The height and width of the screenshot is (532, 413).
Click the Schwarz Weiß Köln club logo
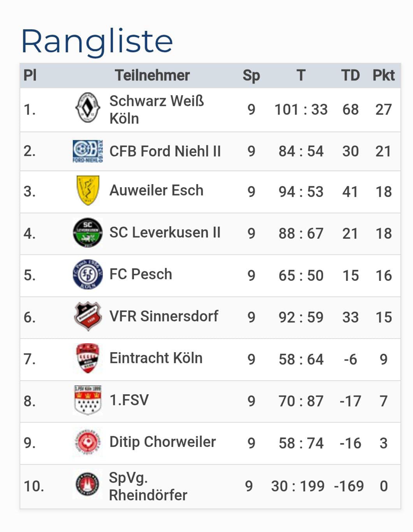tap(88, 107)
